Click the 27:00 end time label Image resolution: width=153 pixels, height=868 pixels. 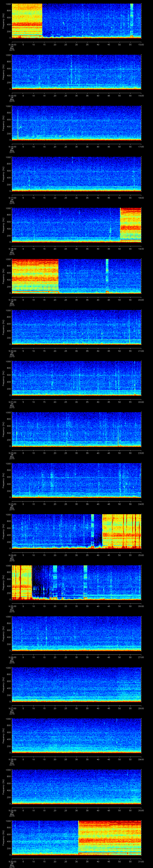141,657
